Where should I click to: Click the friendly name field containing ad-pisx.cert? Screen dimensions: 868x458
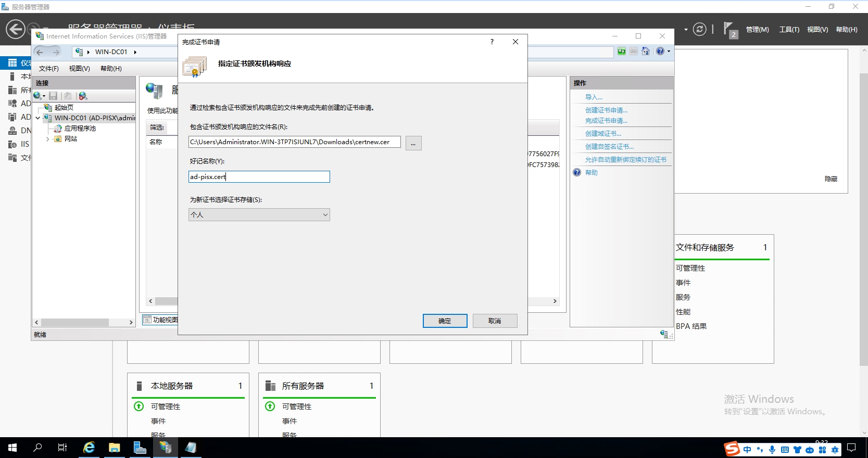259,177
